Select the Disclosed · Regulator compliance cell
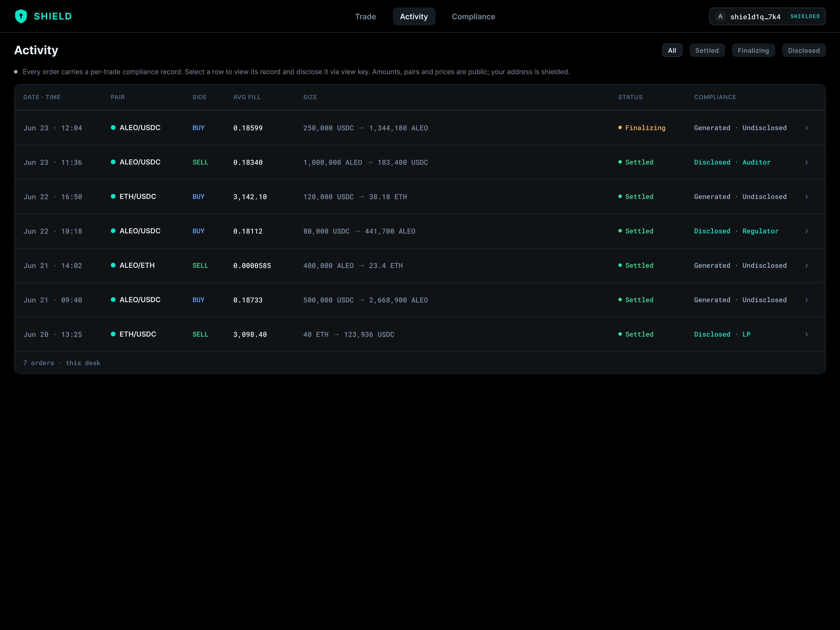 736,231
